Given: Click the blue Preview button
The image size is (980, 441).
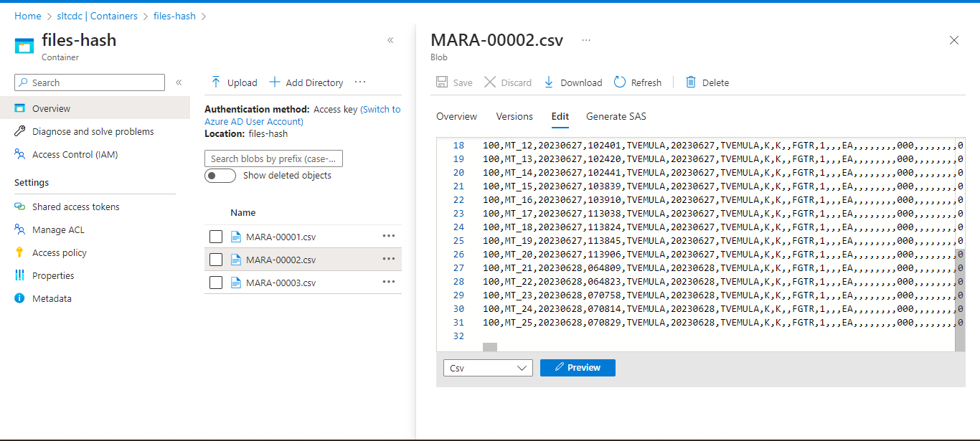Looking at the screenshot, I should (x=578, y=368).
